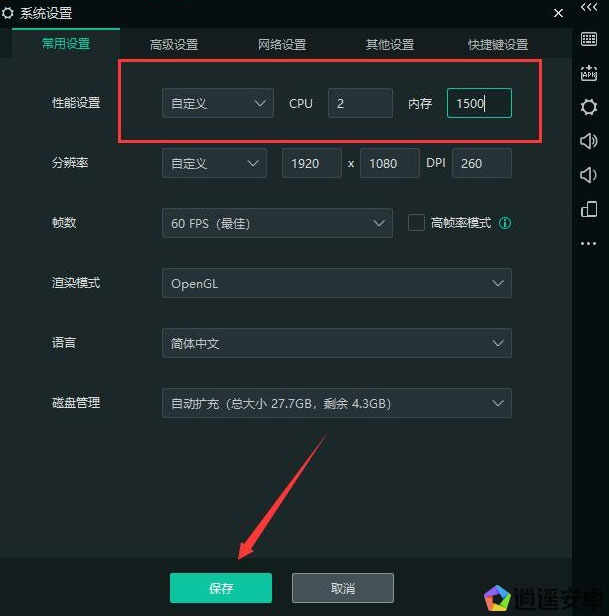Click the volume up speaker icon

click(589, 141)
